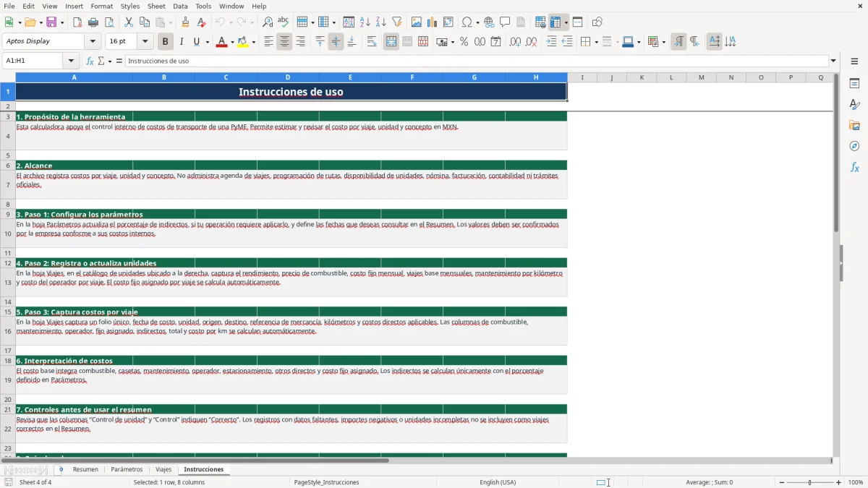Viewport: 868px width, 488px height.
Task: Expand the font color dropdown arrow
Action: [231, 42]
